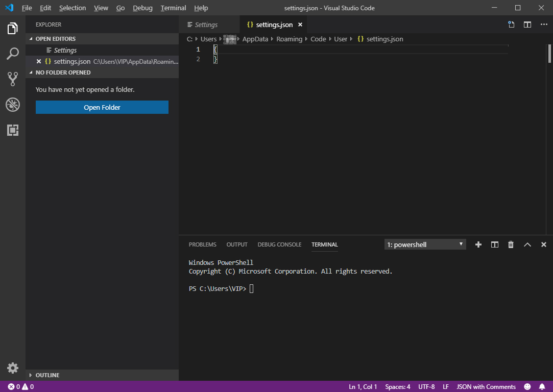Switch to the Output panel tab
Viewport: 553px width, 392px height.
point(237,244)
